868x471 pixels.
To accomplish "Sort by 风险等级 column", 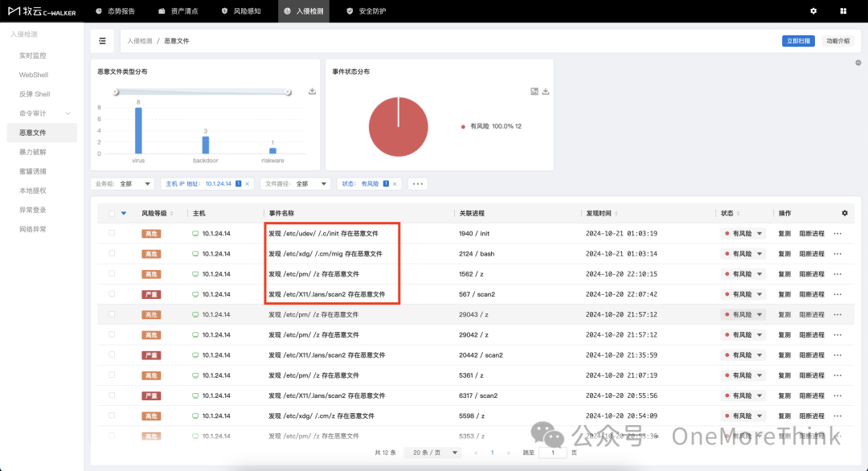I will point(172,214).
